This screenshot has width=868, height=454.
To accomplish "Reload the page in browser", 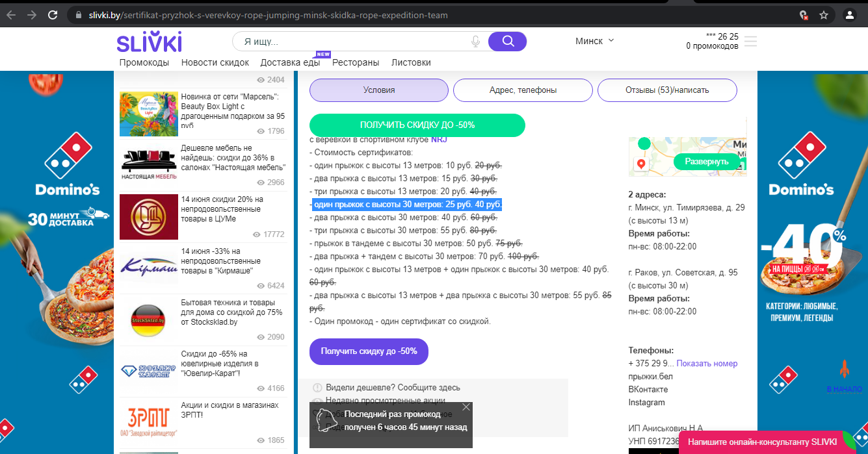I will (53, 14).
